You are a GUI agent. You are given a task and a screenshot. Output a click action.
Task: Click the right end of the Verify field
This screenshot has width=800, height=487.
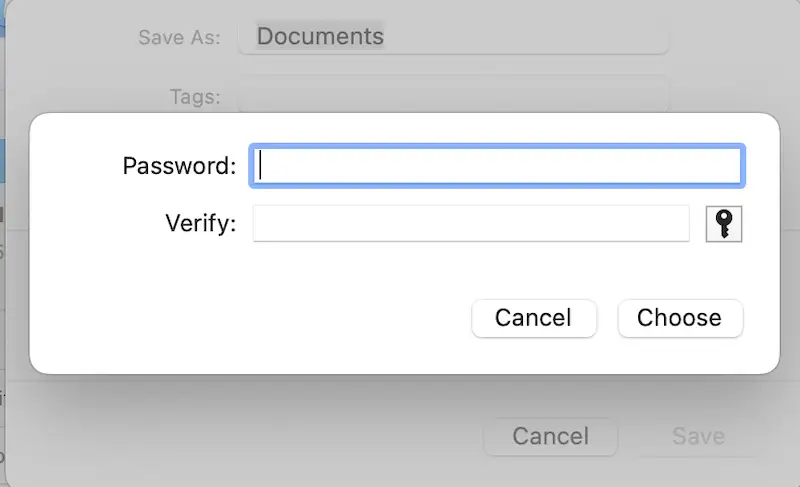[x=680, y=224]
